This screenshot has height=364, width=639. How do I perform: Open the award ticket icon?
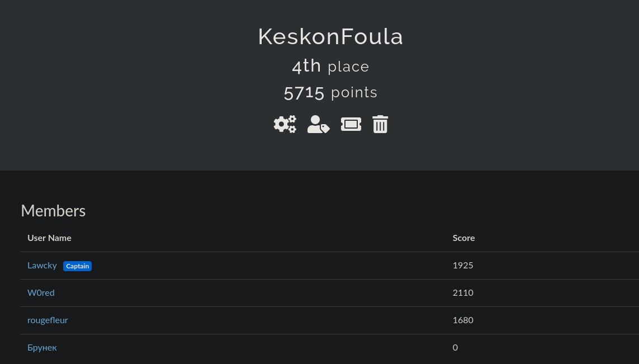(351, 124)
